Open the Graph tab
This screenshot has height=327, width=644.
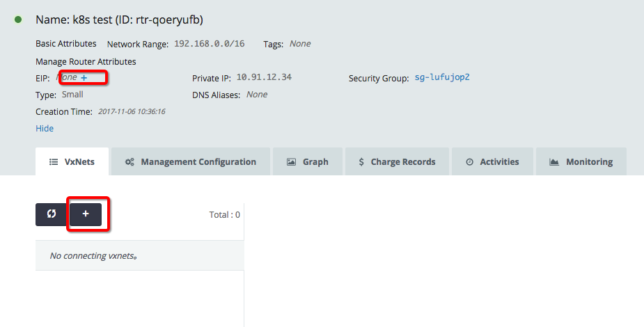tap(308, 161)
